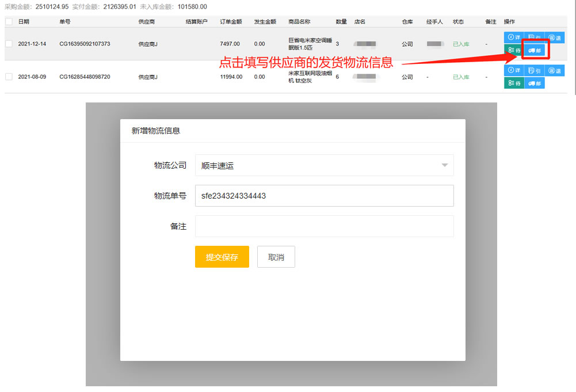The height and width of the screenshot is (392, 576).
Task: Click 已入库 status in the 2021-12-14 row
Action: [x=461, y=44]
